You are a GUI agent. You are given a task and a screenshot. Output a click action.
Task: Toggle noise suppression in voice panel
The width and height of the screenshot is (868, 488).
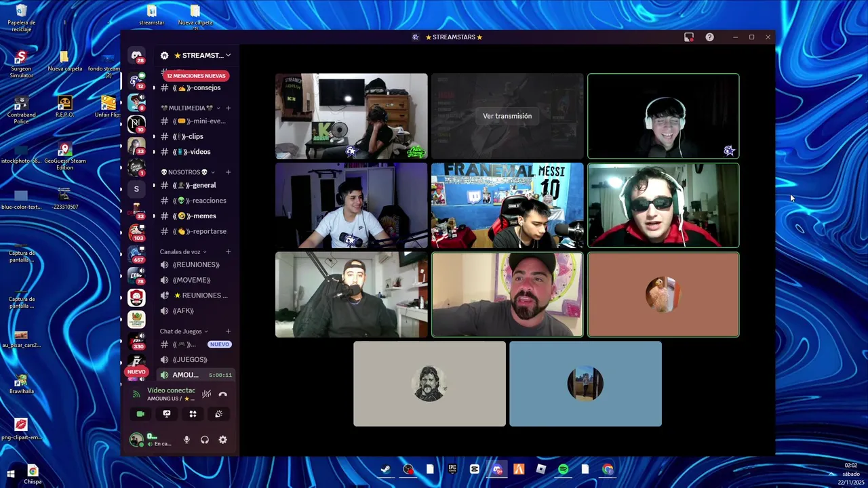point(206,394)
